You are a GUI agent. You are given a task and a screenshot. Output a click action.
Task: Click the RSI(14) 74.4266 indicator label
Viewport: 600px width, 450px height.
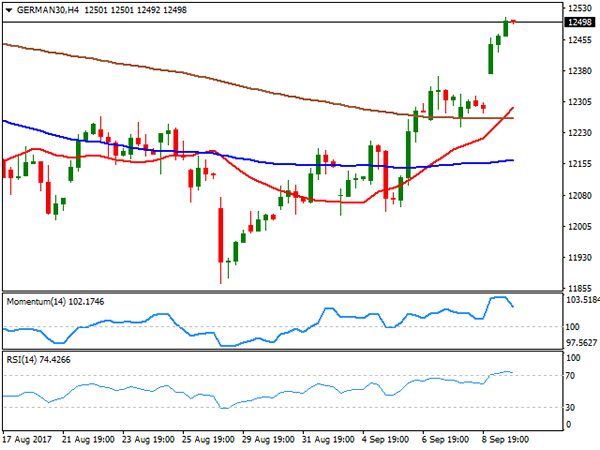click(39, 360)
